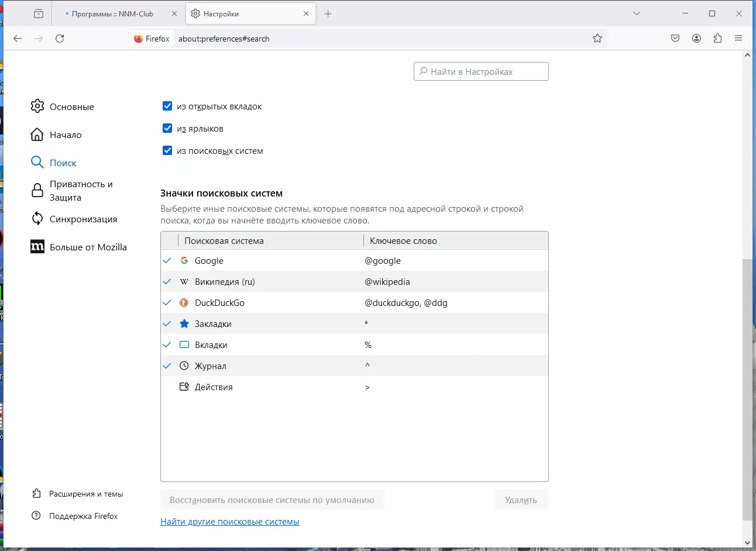Click the Find in Settings search field
The image size is (756, 551).
(481, 71)
